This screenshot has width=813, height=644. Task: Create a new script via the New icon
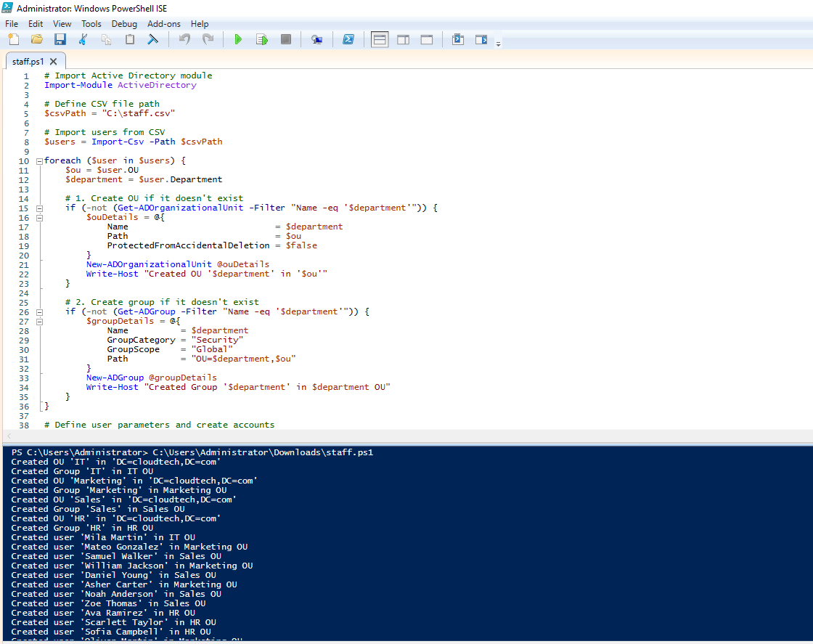tap(12, 39)
